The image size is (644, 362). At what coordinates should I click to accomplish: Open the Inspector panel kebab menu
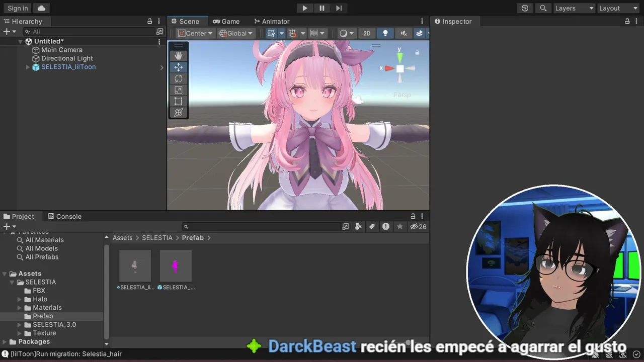(636, 21)
